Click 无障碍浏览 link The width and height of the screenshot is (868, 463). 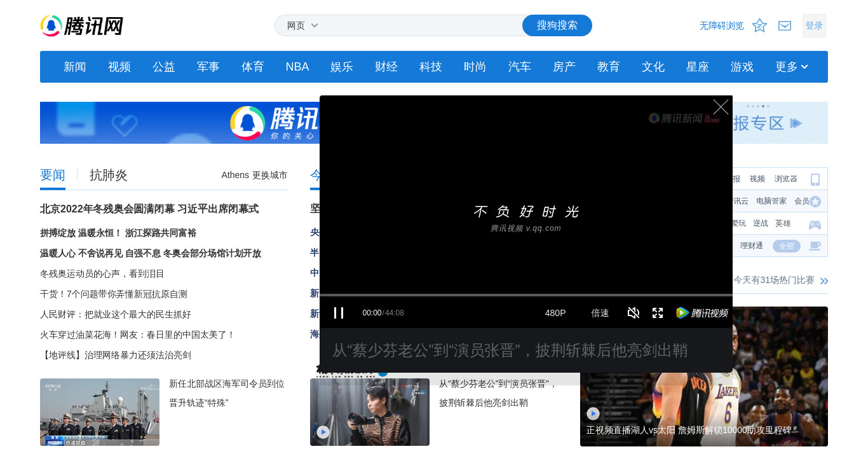722,25
